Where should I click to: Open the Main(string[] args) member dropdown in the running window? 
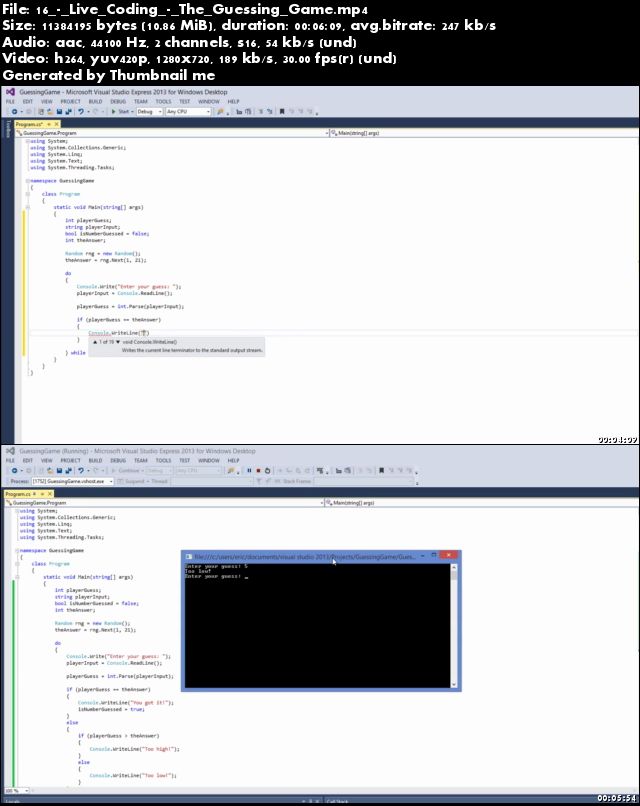coord(481,503)
